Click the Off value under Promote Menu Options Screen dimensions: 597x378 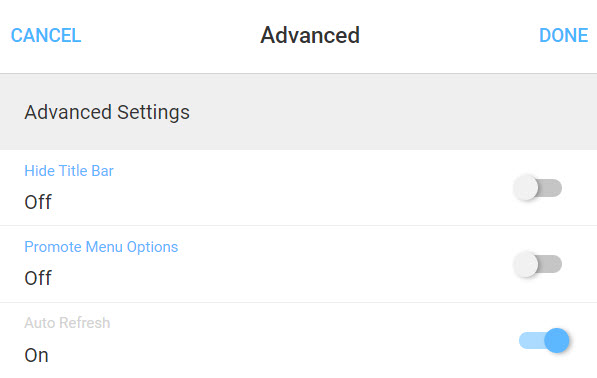coord(38,278)
